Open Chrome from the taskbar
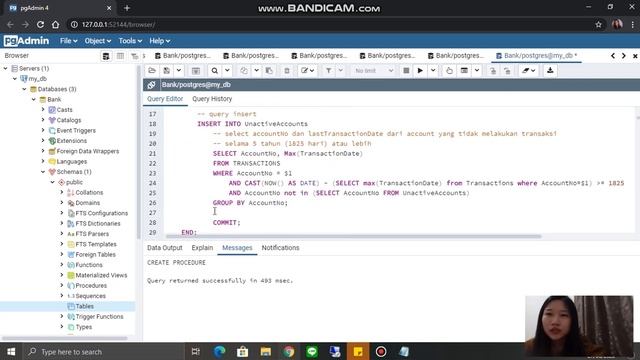The height and width of the screenshot is (360, 640). [289, 352]
